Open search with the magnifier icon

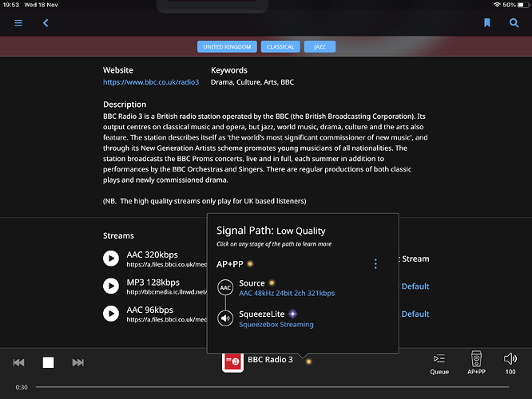(514, 23)
